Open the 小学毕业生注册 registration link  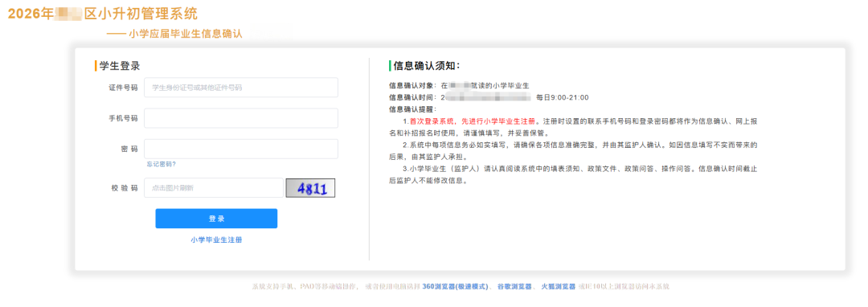216,240
